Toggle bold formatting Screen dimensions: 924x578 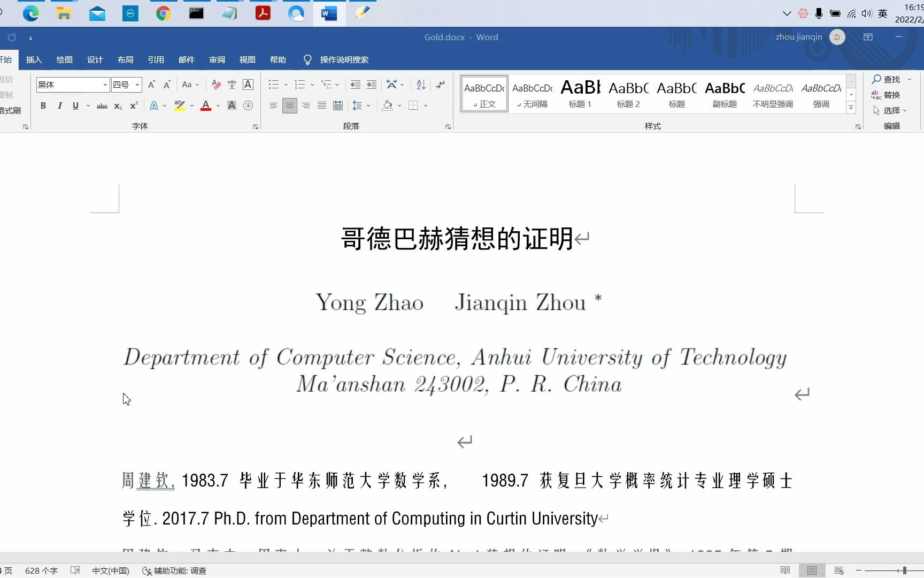(43, 106)
